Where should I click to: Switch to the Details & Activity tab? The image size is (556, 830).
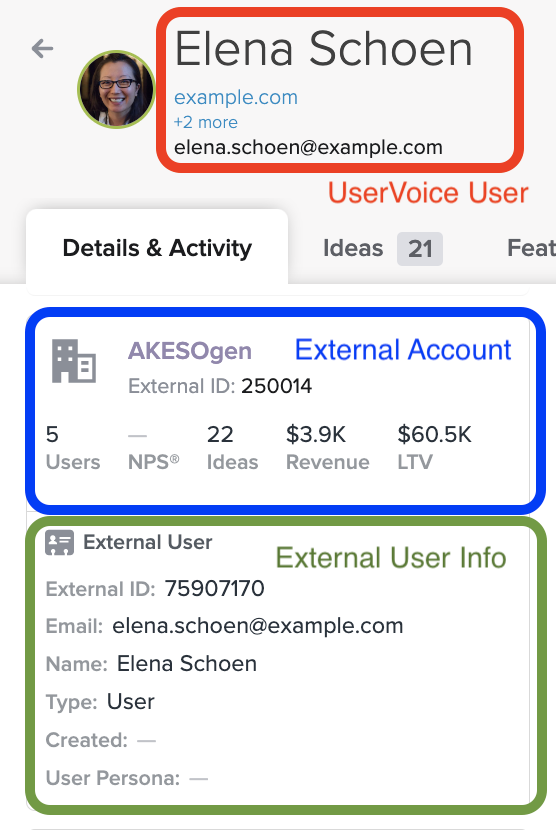[x=157, y=248]
